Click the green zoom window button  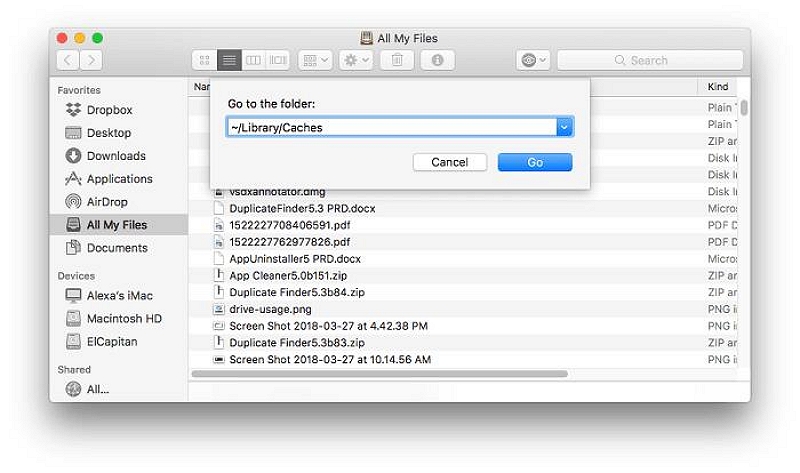(97, 38)
